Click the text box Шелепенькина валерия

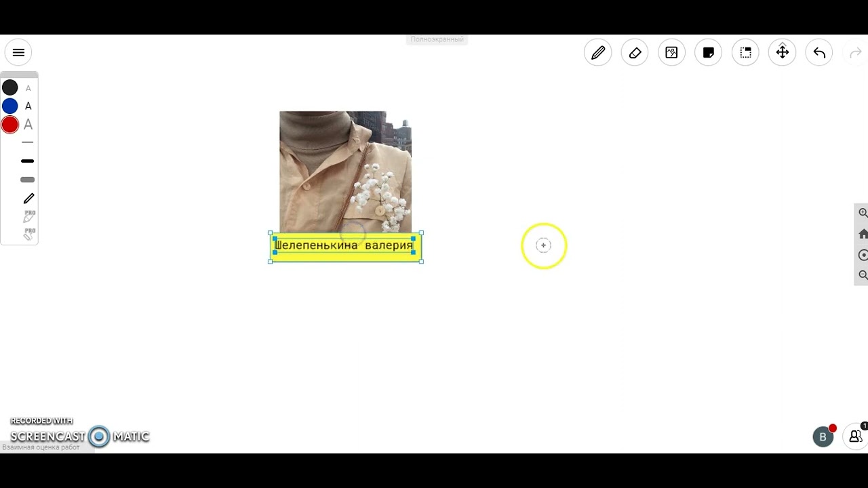[x=346, y=246]
